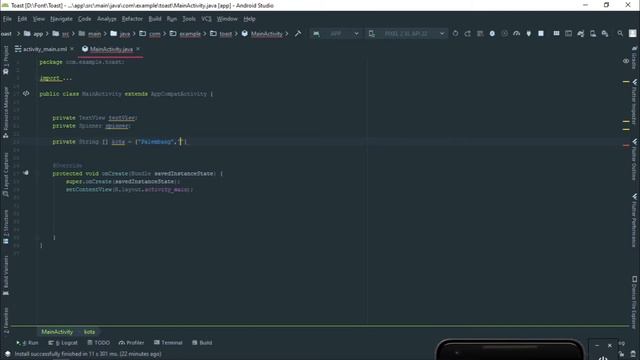Screen dimensions: 640x360
Task: Click the Apply Code Changes icon
Action: click(x=480, y=33)
